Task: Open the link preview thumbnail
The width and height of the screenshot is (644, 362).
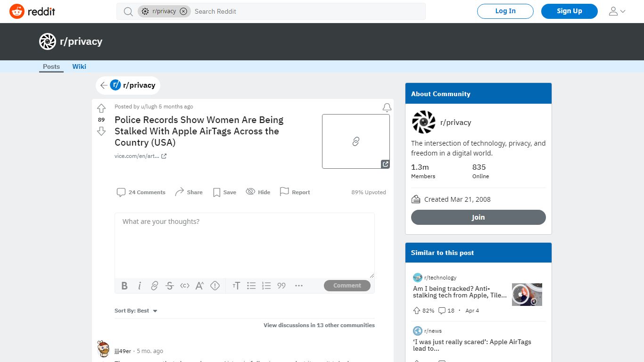Action: 356,141
